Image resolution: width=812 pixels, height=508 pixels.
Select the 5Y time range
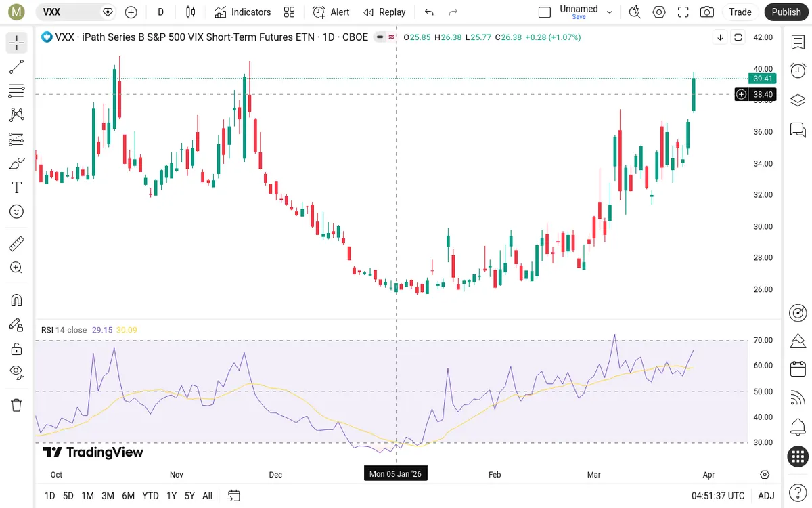coord(189,496)
